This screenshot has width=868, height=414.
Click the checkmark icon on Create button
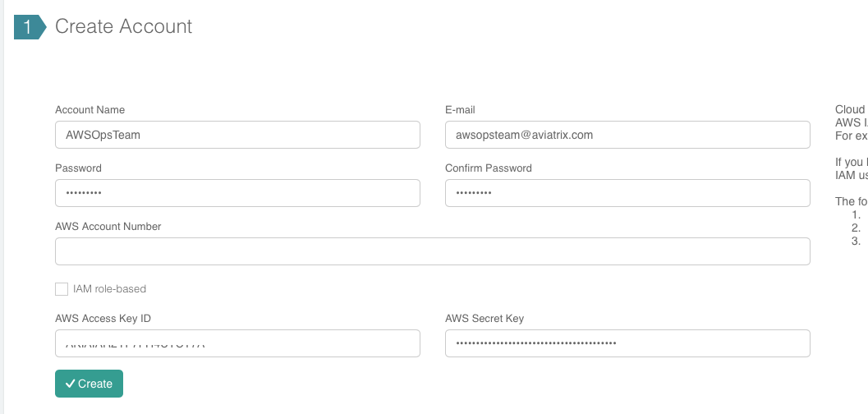coord(70,384)
